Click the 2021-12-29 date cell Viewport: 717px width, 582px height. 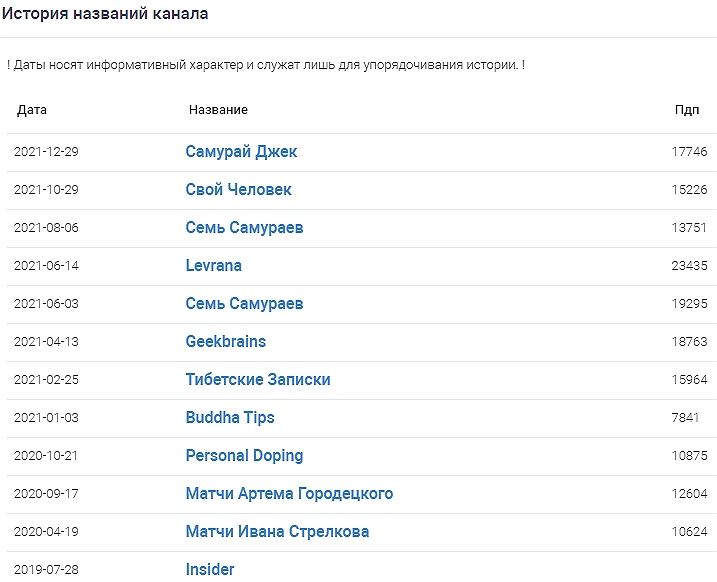pyautogui.click(x=46, y=152)
